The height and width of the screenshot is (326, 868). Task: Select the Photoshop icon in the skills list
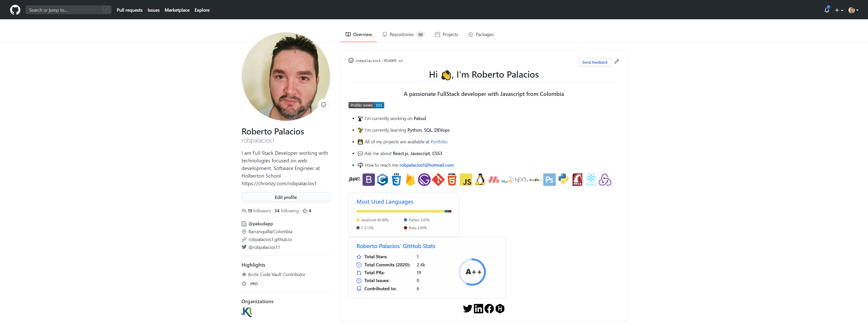(549, 180)
